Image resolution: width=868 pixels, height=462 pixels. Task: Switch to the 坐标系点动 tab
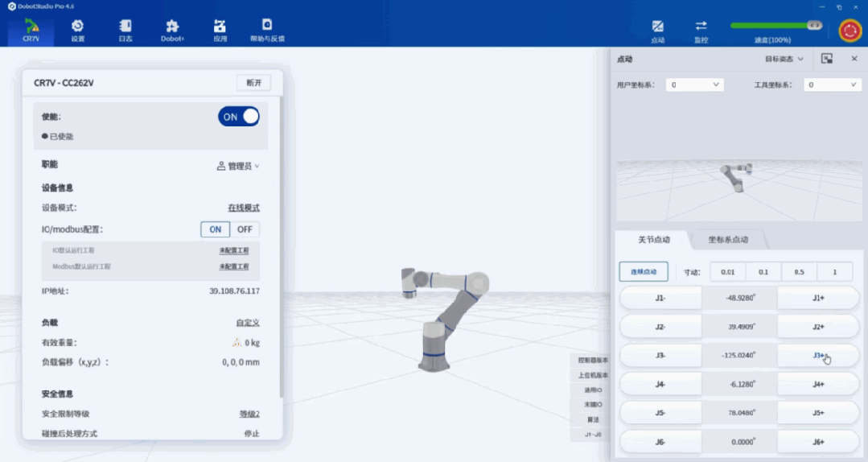728,240
